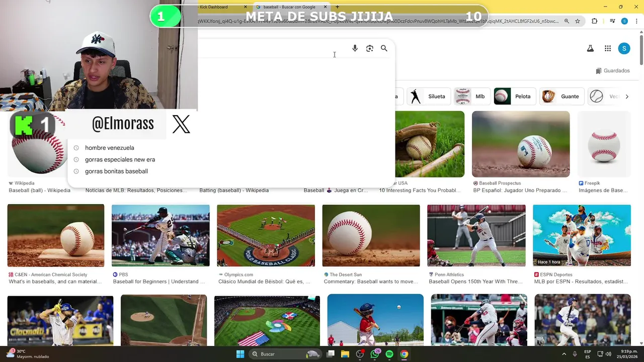Open Task View on taskbar
Screen dimensions: 644x362
click(331, 354)
